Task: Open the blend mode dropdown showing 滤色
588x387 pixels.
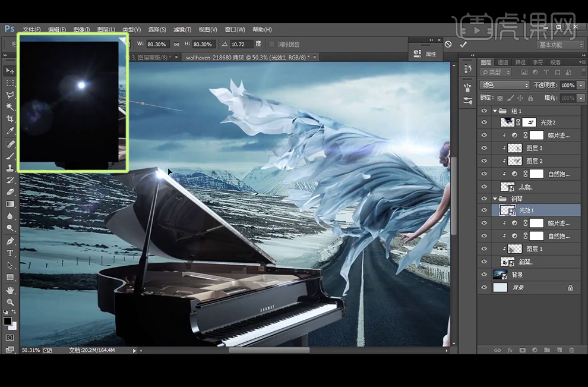Action: click(504, 85)
